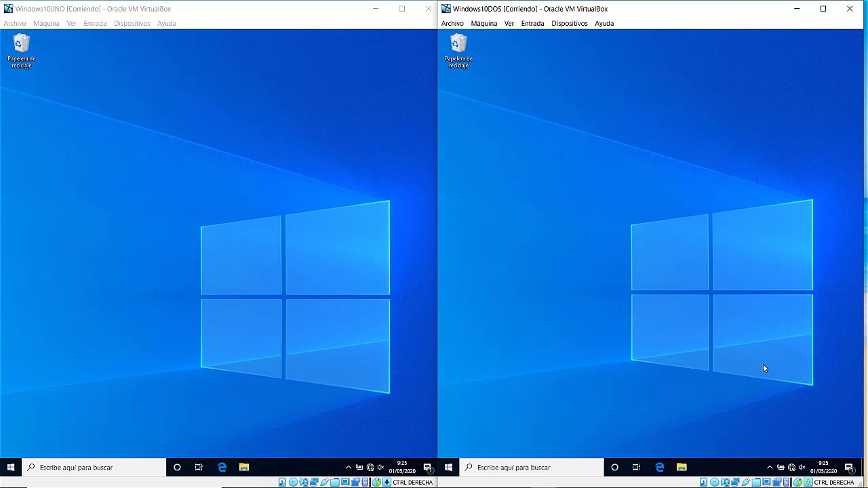Viewport: 868px width, 488px height.
Task: Launch Edge browser in Windows10UNO taskbar
Action: click(222, 467)
